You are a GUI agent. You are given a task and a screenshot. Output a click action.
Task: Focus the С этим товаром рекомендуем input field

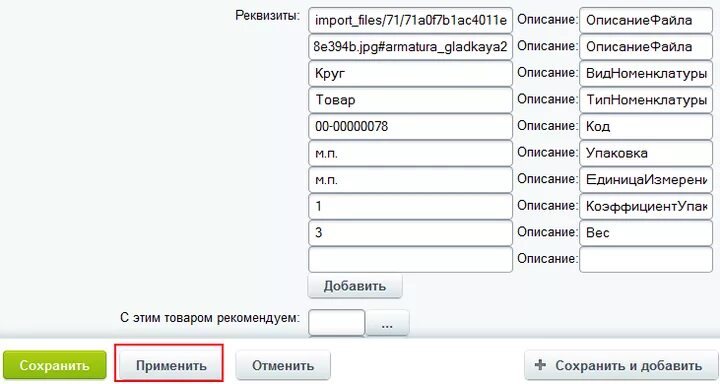337,324
